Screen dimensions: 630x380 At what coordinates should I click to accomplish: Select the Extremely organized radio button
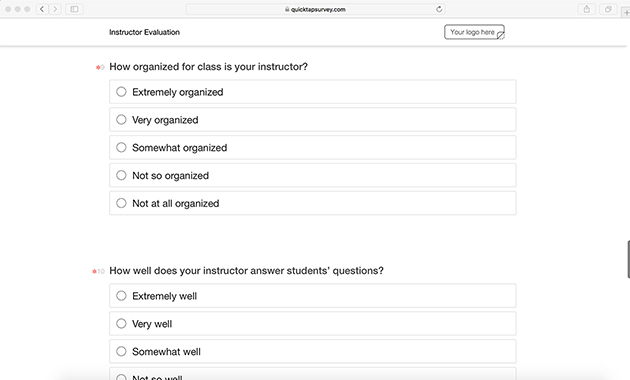pyautogui.click(x=121, y=92)
